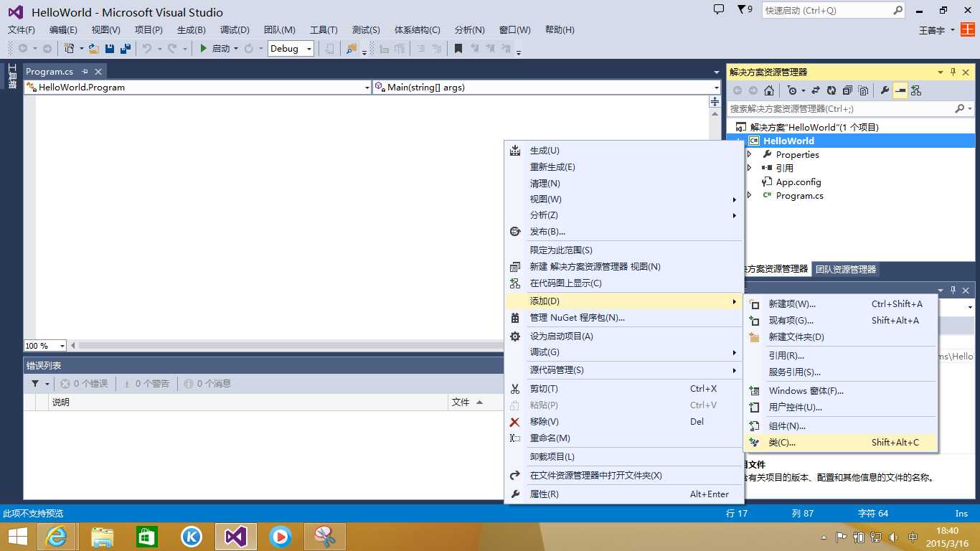Viewport: 980px width, 551px height.
Task: Open the dropdown arrow beside 启动
Action: pyautogui.click(x=236, y=49)
